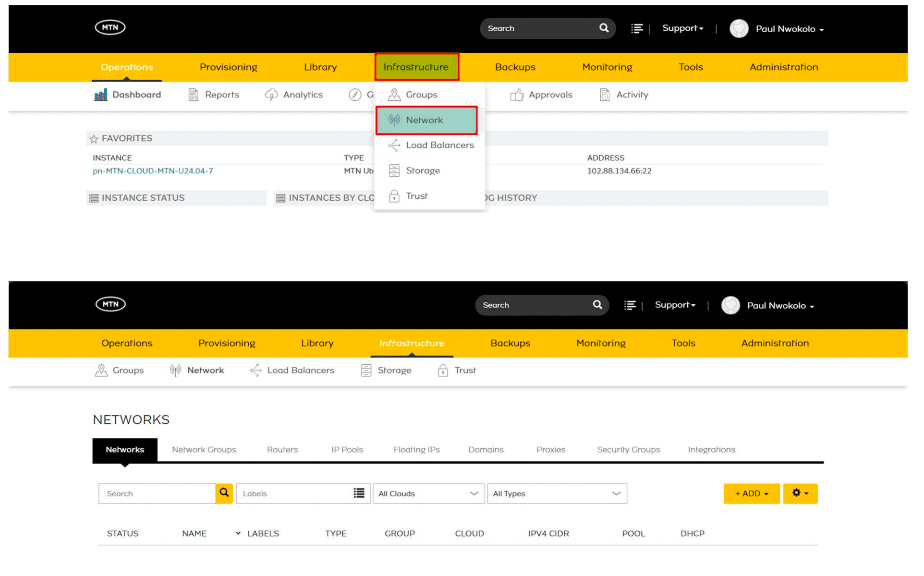Open Dashboard with the bar chart icon

pos(127,95)
